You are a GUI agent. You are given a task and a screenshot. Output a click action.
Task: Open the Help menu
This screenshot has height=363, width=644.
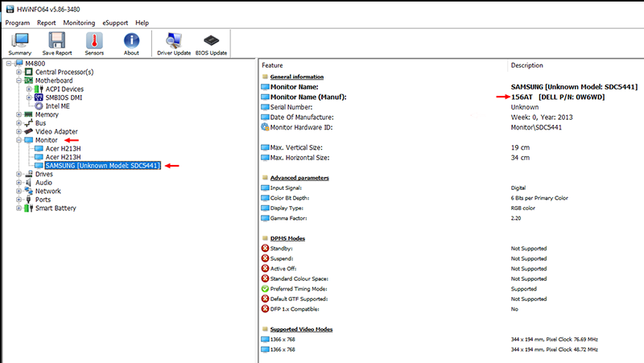tap(142, 23)
